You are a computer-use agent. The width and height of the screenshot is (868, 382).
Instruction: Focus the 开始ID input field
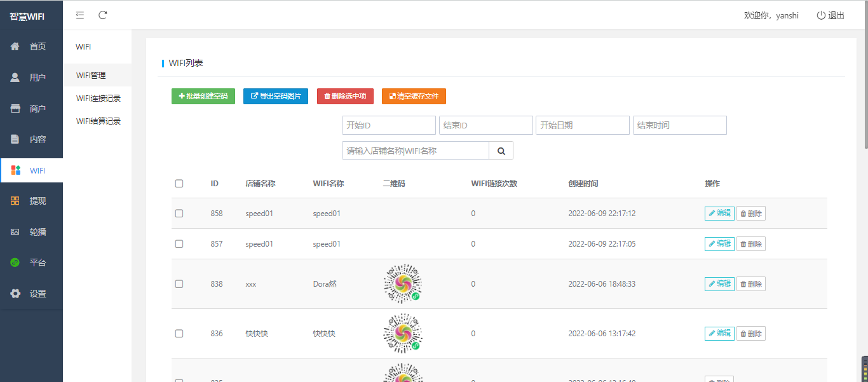pyautogui.click(x=389, y=125)
